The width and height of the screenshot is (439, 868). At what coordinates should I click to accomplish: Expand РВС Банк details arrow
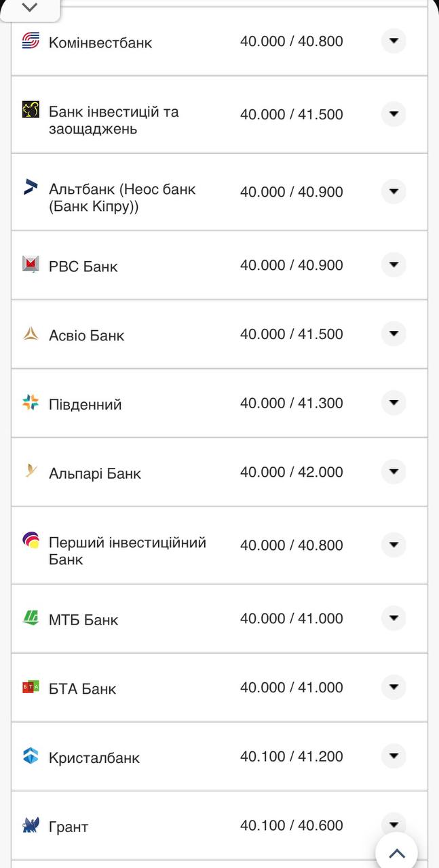(394, 265)
